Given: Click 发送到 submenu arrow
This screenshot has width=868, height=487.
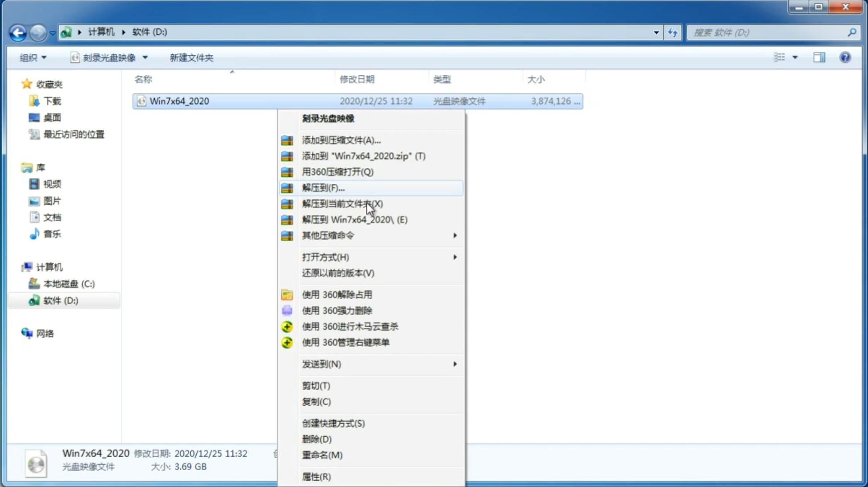Looking at the screenshot, I should [456, 364].
